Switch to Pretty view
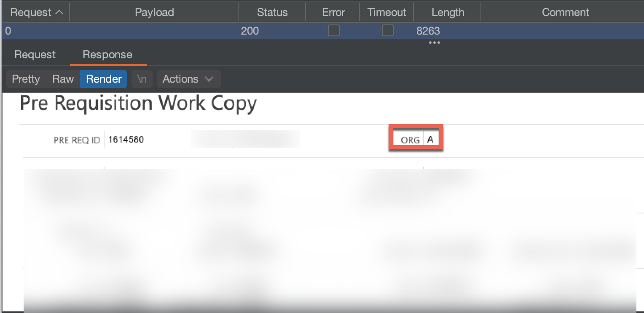This screenshot has height=313, width=644. click(26, 79)
